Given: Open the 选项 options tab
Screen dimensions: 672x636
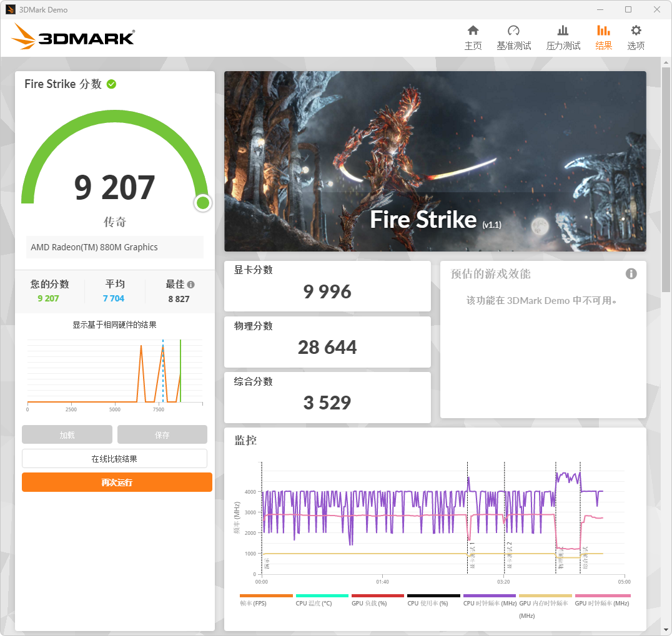Looking at the screenshot, I should point(636,37).
